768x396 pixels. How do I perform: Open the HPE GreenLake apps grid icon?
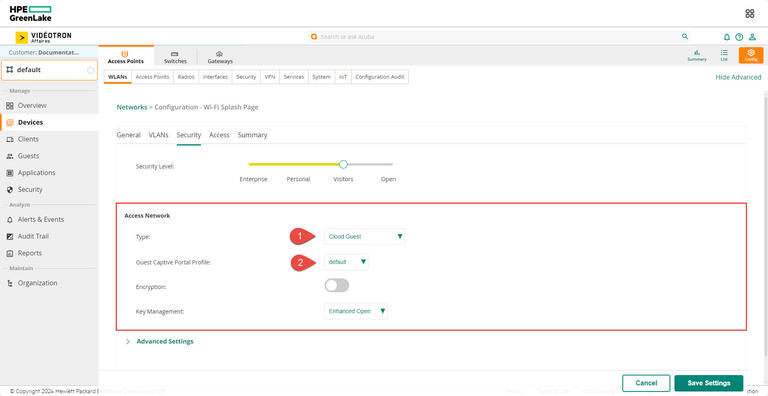(x=749, y=14)
